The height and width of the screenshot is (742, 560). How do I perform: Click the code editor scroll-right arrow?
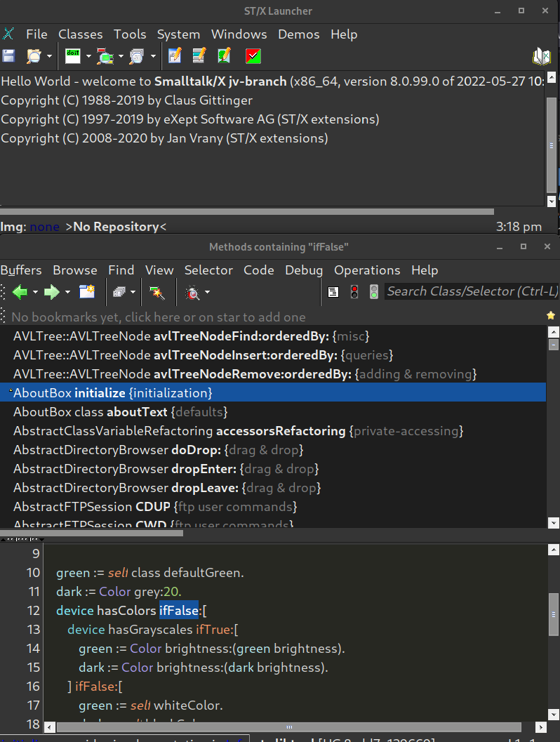(x=541, y=727)
